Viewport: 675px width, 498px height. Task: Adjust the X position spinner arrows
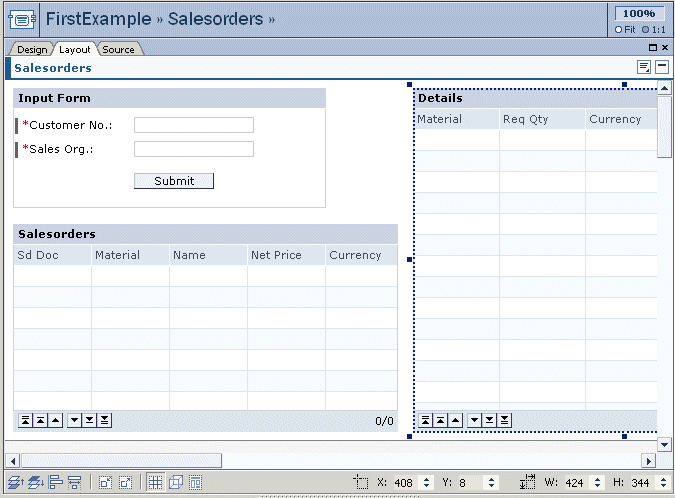point(426,482)
